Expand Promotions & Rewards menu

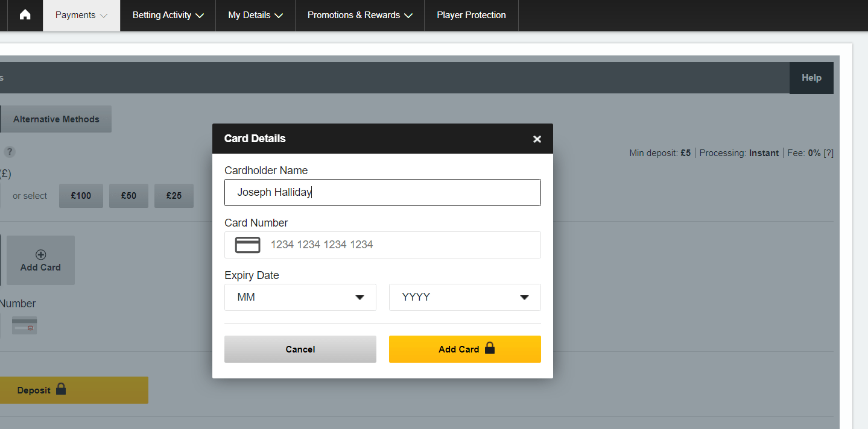360,15
